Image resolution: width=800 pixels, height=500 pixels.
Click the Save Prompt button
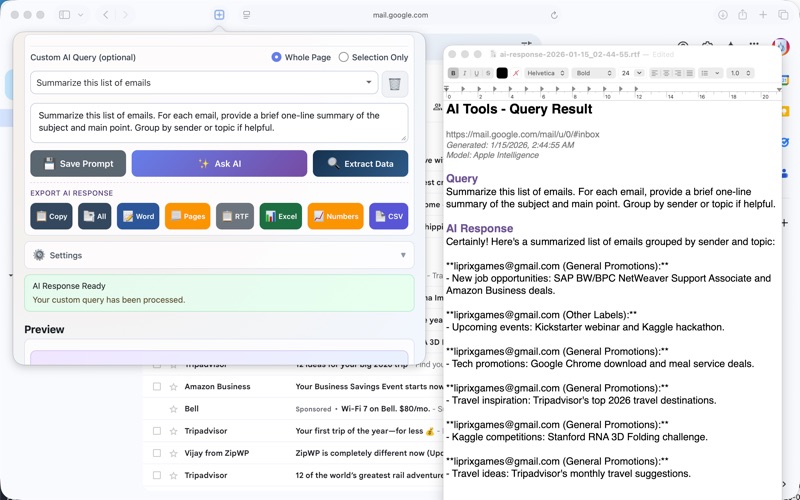tap(78, 164)
